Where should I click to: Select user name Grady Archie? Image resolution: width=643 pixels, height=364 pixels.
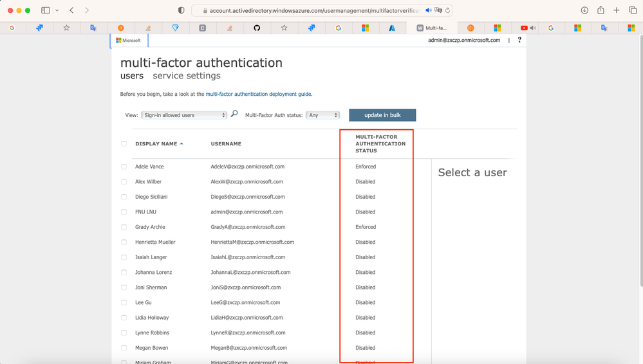click(150, 227)
